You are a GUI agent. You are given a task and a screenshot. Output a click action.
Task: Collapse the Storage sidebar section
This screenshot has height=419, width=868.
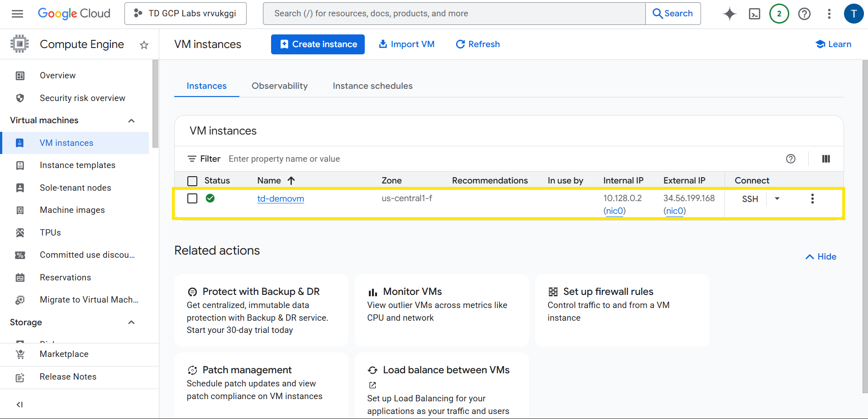click(x=131, y=323)
